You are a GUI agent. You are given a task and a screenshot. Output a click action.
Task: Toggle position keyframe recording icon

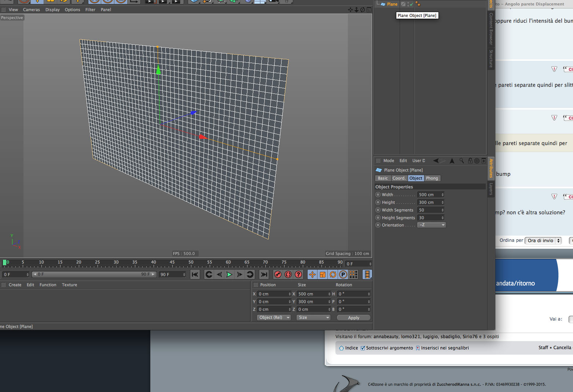click(312, 274)
